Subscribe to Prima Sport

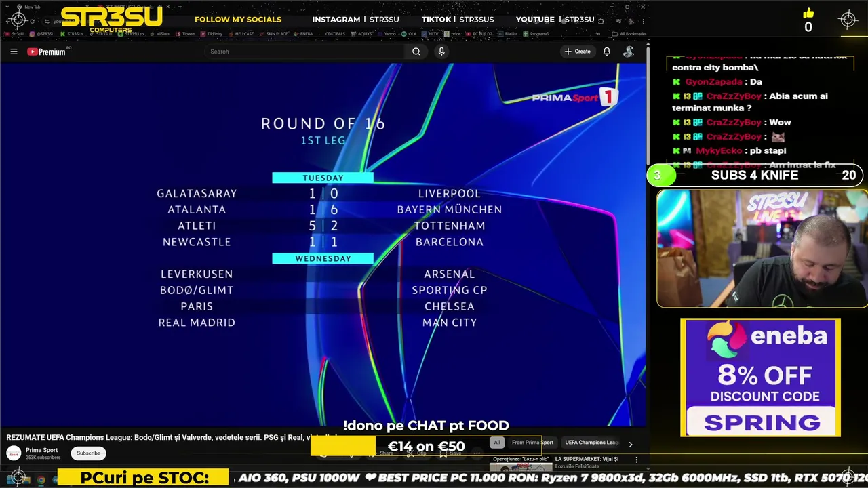coord(88,453)
